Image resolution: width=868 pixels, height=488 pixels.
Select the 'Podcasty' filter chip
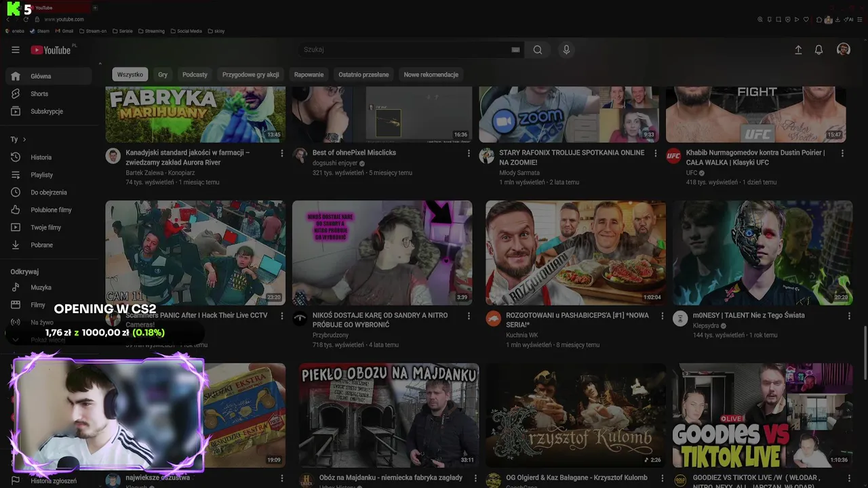(x=195, y=75)
